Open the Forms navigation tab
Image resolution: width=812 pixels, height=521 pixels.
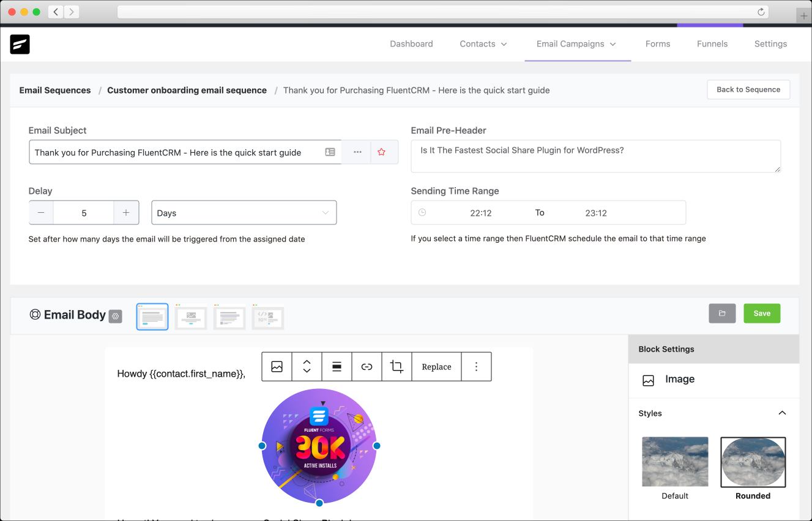tap(657, 44)
